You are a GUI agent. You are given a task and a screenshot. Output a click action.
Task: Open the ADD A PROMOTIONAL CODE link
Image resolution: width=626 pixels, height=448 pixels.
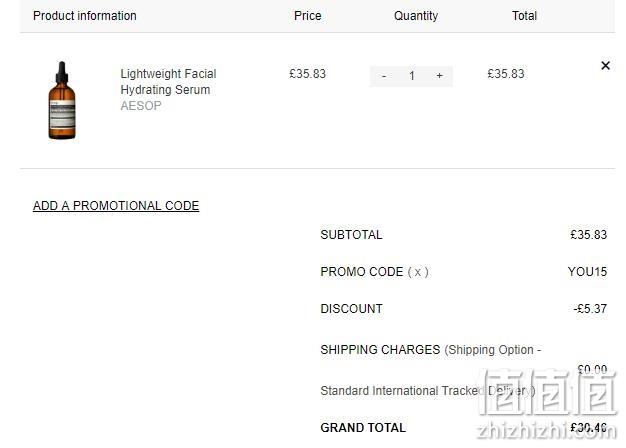coord(116,206)
